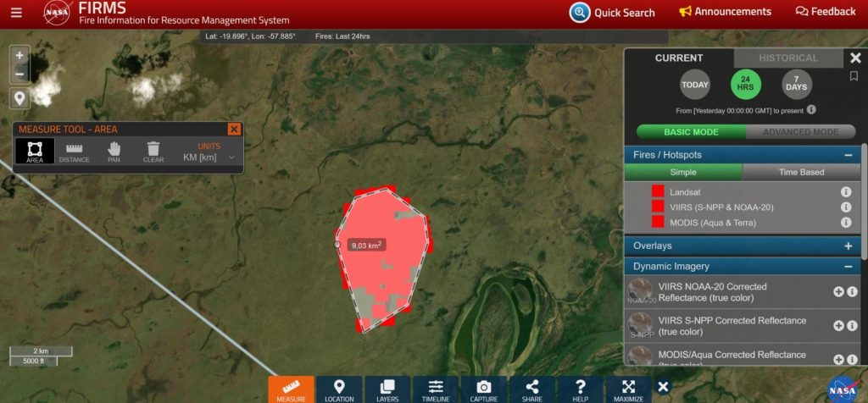Open Quick Search
The height and width of the screenshot is (403, 868).
[613, 13]
